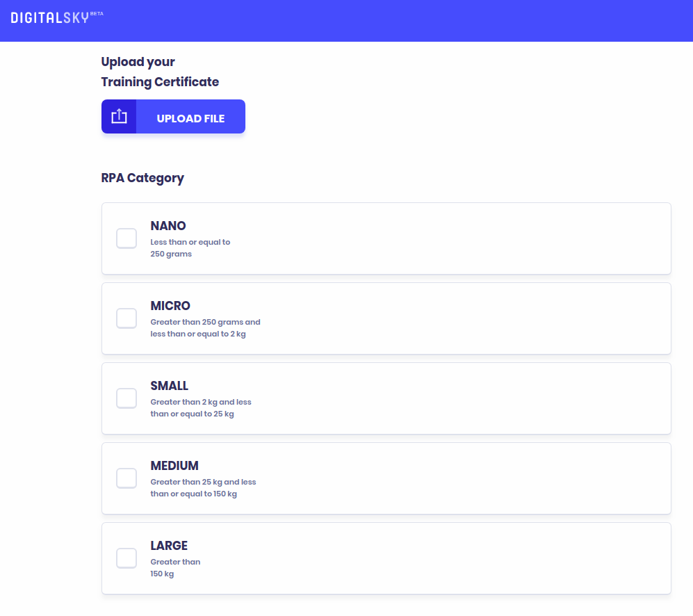Click the LARGE title text
Screen dimensions: 693x616
169,546
